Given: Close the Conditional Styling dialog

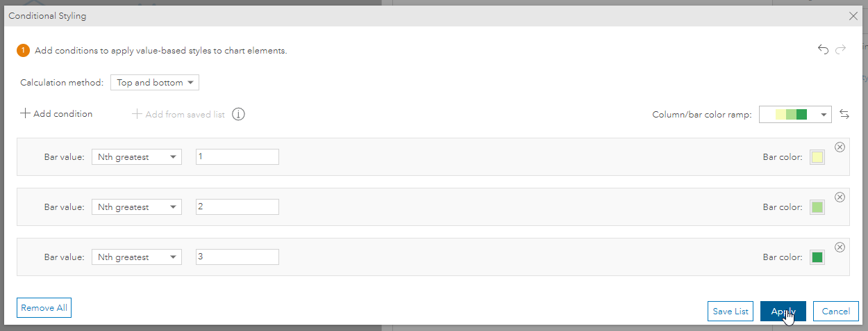Looking at the screenshot, I should click(x=853, y=15).
